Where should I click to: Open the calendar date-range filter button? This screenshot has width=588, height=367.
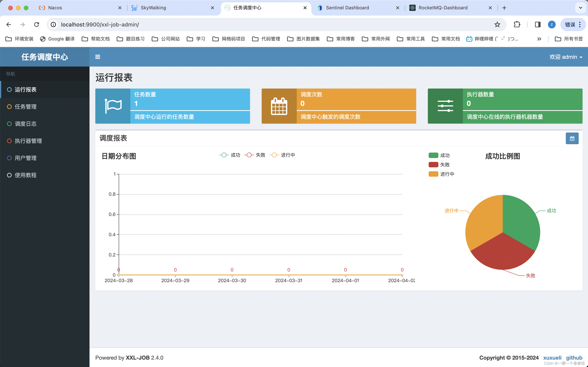tap(572, 138)
